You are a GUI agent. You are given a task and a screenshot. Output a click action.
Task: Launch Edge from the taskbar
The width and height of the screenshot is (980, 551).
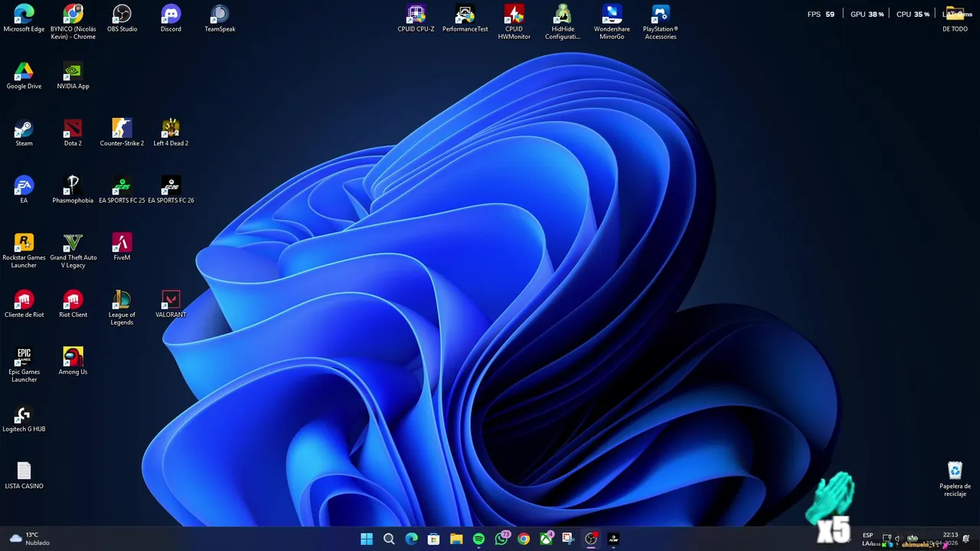click(411, 539)
